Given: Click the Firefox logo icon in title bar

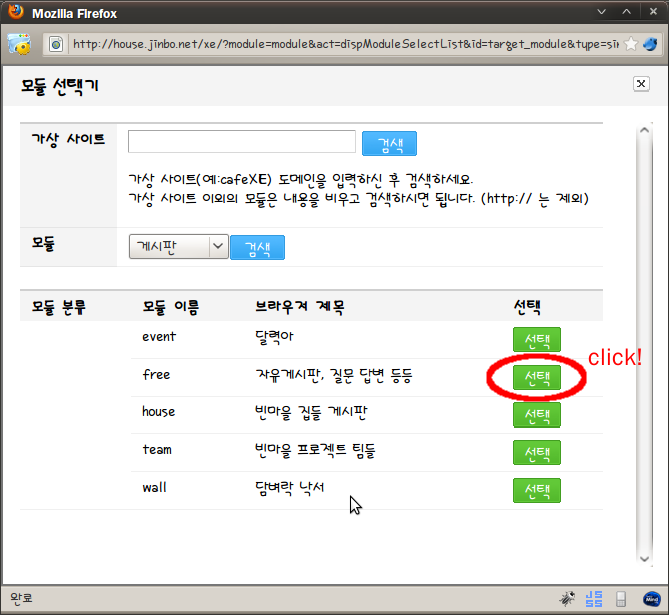Looking at the screenshot, I should 16,12.
